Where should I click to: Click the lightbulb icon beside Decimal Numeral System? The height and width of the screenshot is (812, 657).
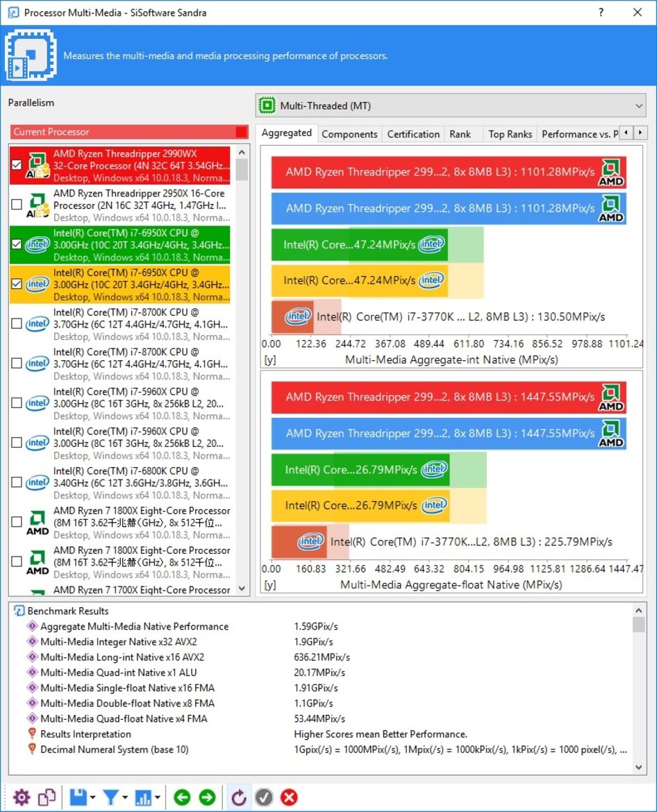click(32, 750)
